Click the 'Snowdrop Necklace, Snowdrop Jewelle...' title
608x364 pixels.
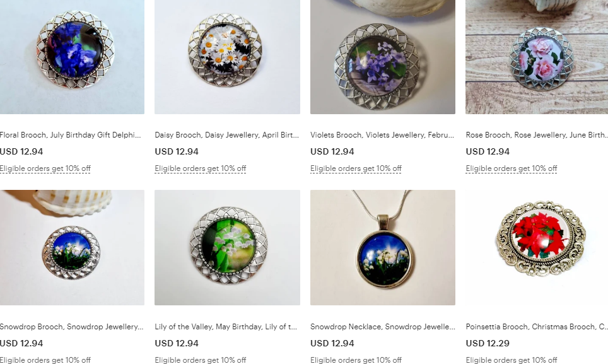tap(383, 327)
